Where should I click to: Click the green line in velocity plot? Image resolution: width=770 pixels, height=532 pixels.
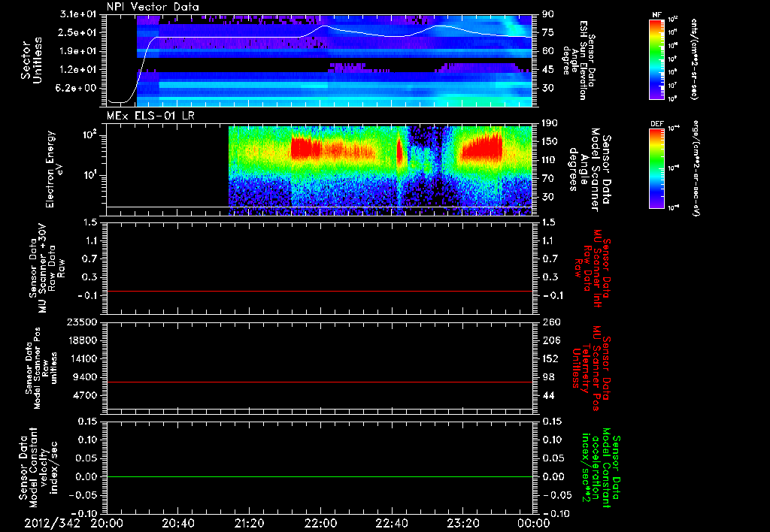tap(320, 477)
